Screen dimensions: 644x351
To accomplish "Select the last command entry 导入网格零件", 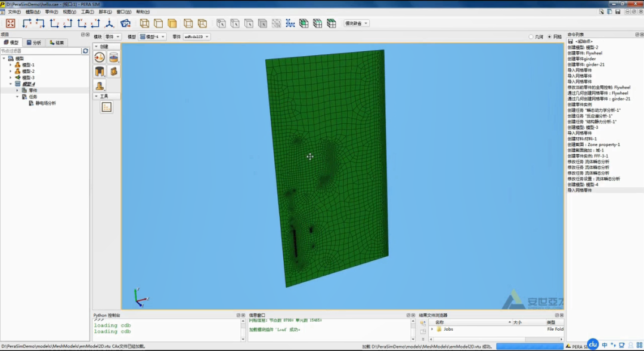I will click(580, 190).
